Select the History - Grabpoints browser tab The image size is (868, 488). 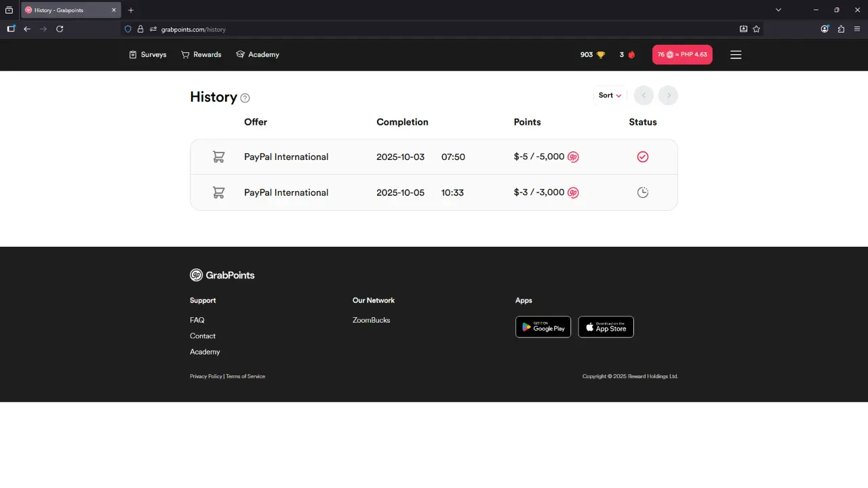(x=71, y=10)
